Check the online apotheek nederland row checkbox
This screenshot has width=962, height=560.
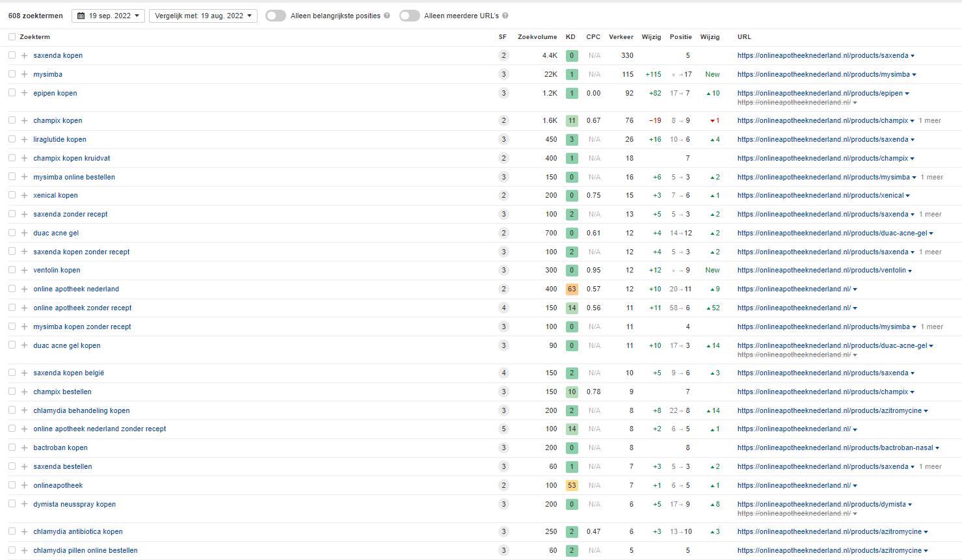(x=12, y=289)
